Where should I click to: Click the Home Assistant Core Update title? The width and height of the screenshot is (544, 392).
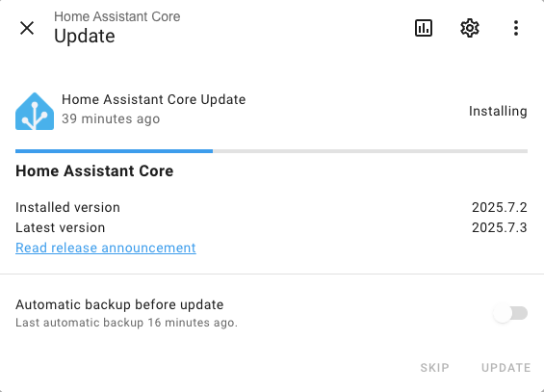(x=154, y=99)
